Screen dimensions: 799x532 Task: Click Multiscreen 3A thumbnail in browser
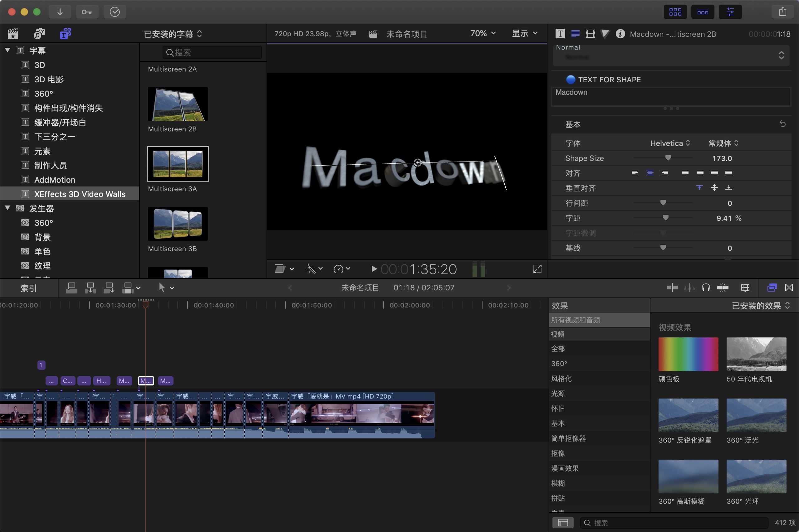[178, 164]
